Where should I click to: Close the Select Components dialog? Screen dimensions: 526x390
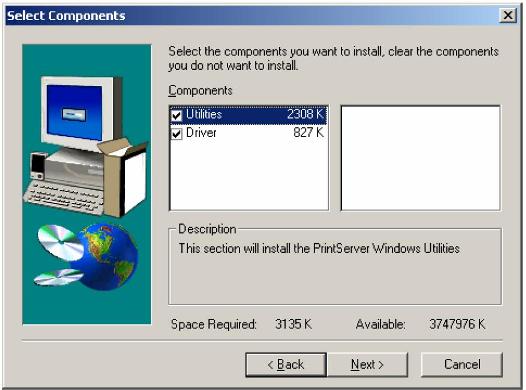click(508, 15)
